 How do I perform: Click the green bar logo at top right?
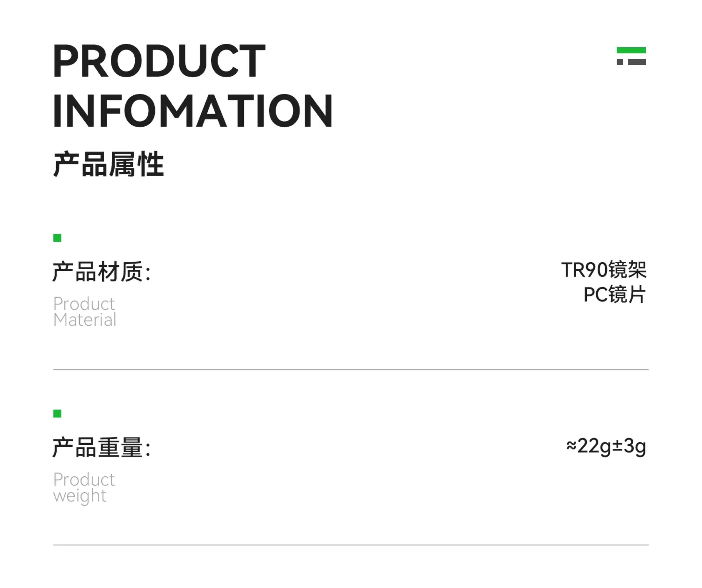coord(631,50)
